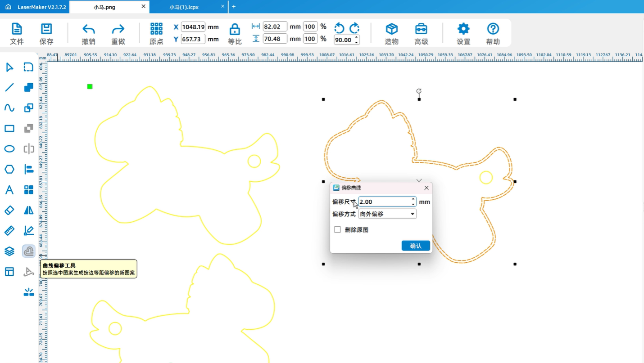Click the Redo (重做) arrow icon

point(118,30)
